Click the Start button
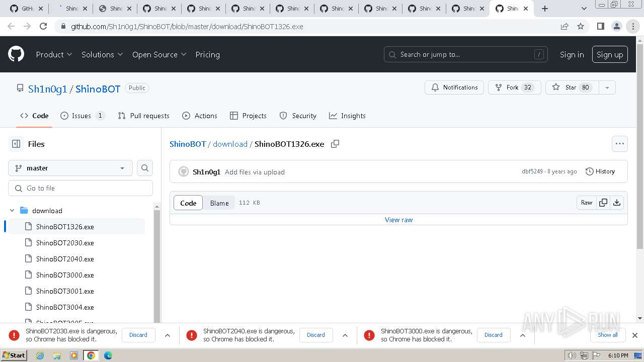This screenshot has width=644, height=362. coord(14,355)
